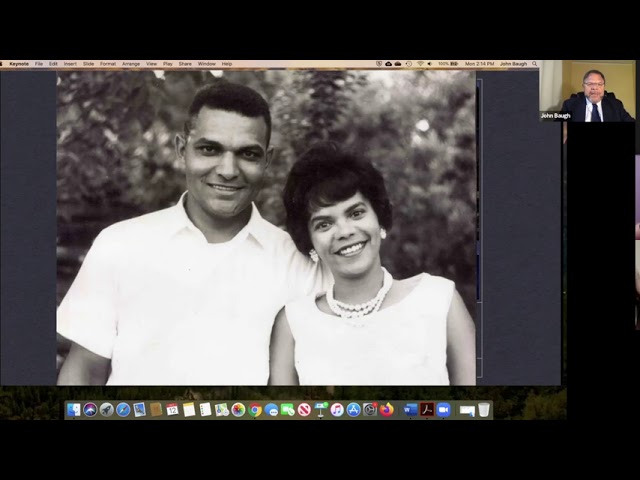Screen dimensions: 640x480
Task: Open the Help menu
Action: 227,64
